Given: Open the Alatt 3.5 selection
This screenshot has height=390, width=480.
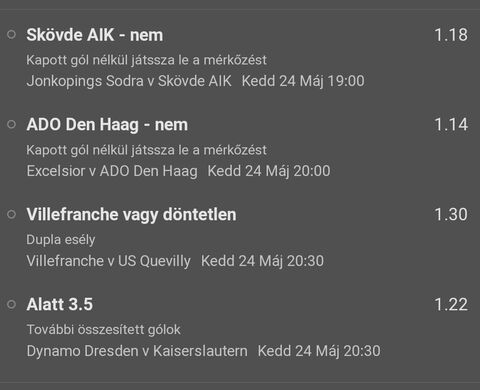Looking at the screenshot, I should (x=60, y=304).
